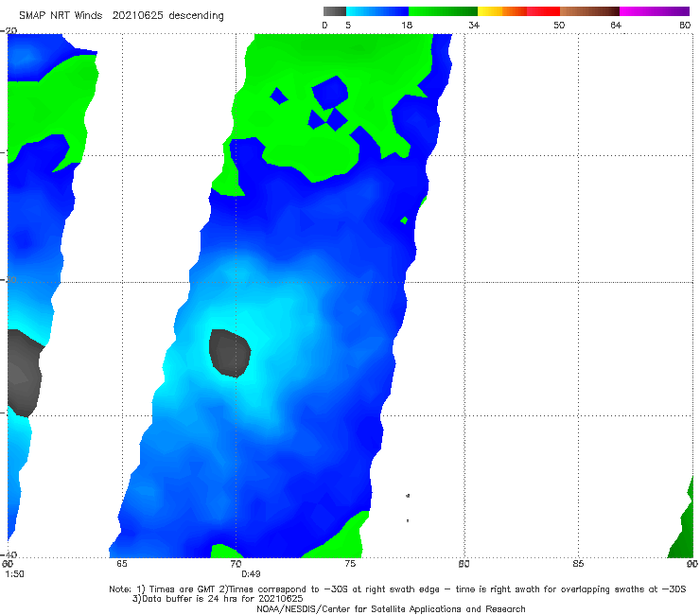The image size is (700, 615).
Task: Click the longitude label '85' on the axis
Action: 578,564
